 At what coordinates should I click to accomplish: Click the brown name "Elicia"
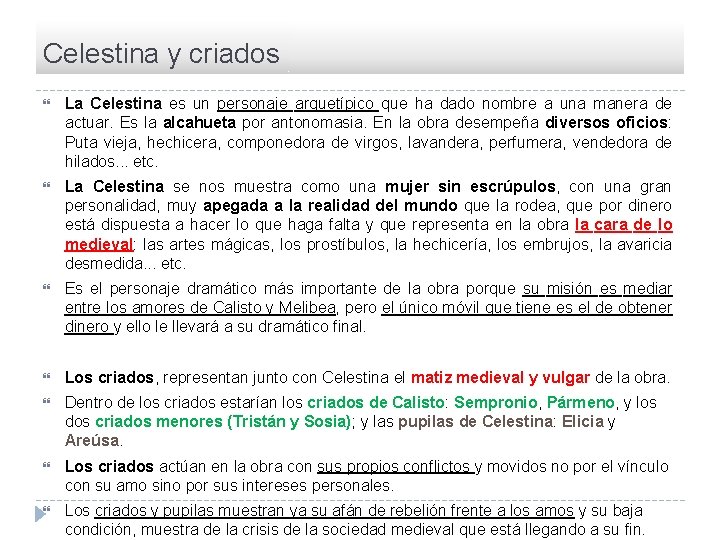pyautogui.click(x=583, y=421)
